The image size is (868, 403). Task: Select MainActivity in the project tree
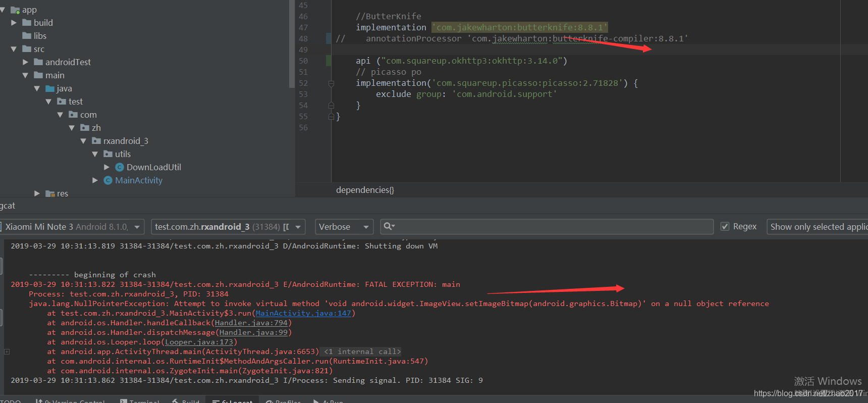[139, 180]
